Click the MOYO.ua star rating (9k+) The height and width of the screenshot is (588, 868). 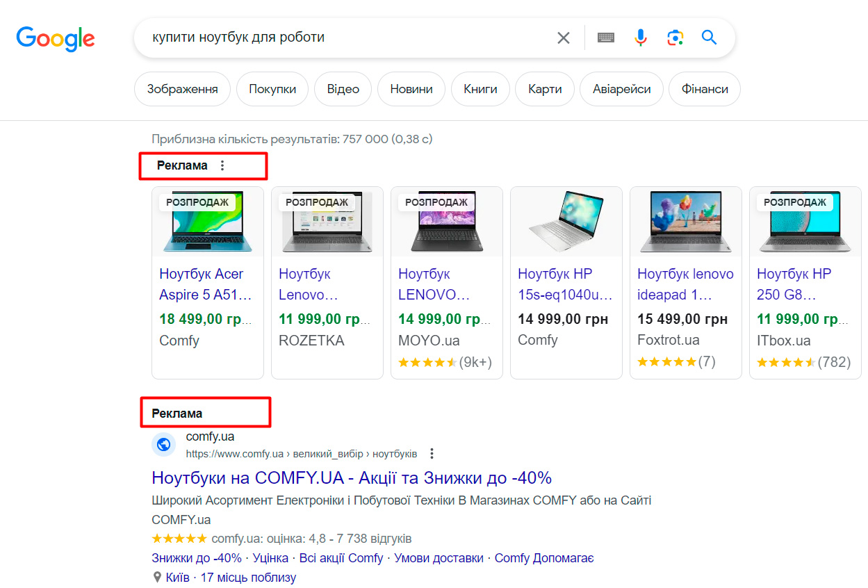click(x=445, y=362)
